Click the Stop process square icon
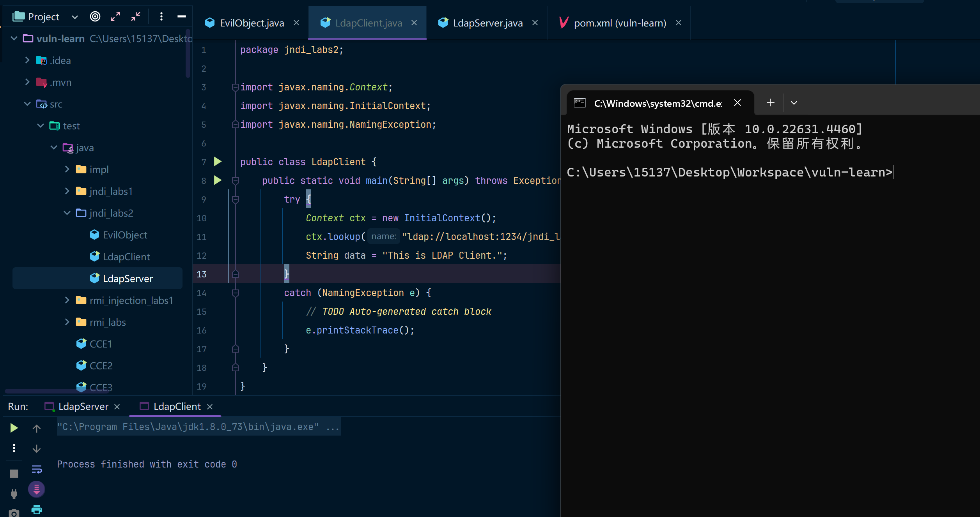Image resolution: width=980 pixels, height=517 pixels. click(x=14, y=473)
